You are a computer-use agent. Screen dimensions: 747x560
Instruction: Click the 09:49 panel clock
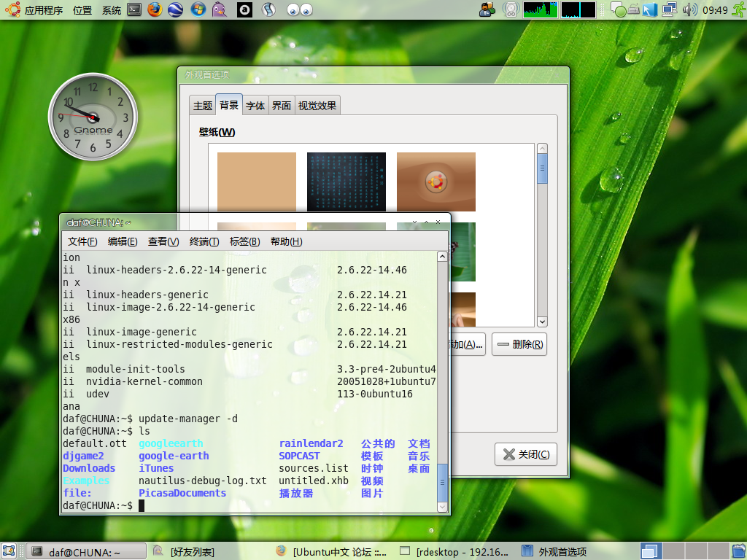715,10
